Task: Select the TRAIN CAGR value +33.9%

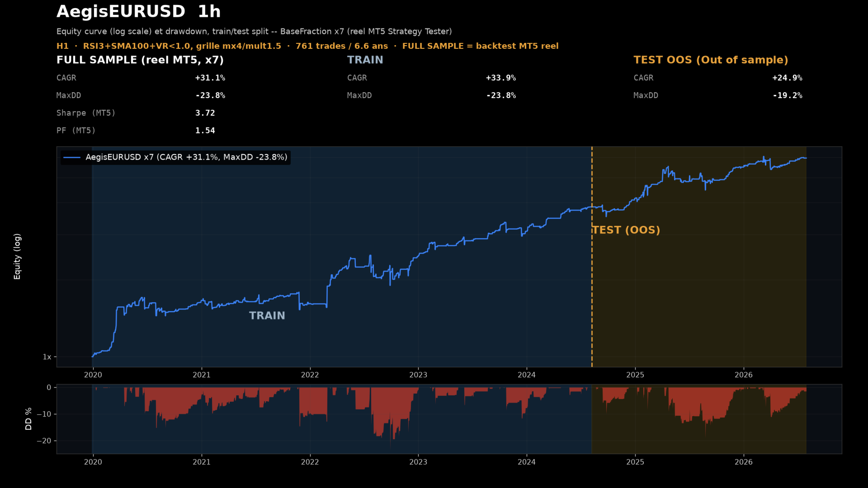Action: (x=501, y=78)
